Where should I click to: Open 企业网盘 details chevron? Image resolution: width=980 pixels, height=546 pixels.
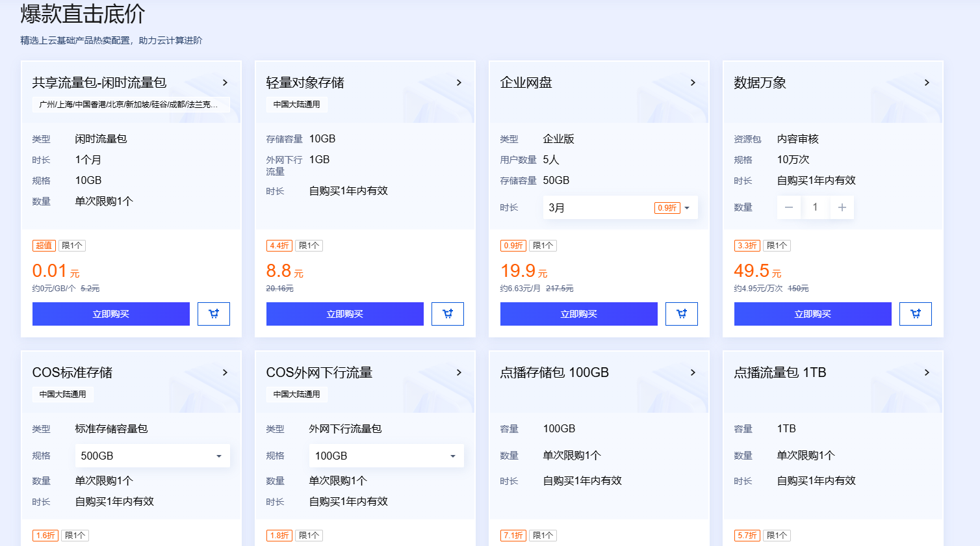pos(693,83)
